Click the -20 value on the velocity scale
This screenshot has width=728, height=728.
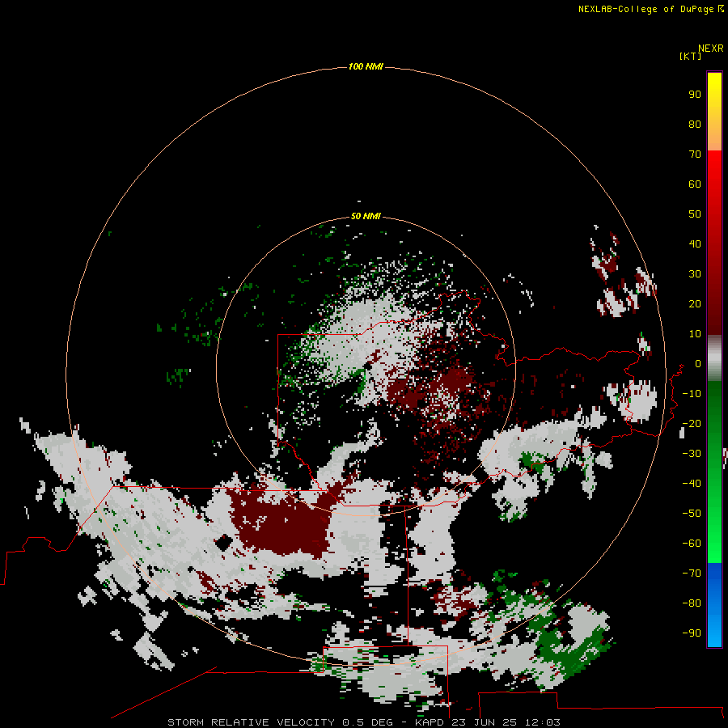[x=692, y=424]
